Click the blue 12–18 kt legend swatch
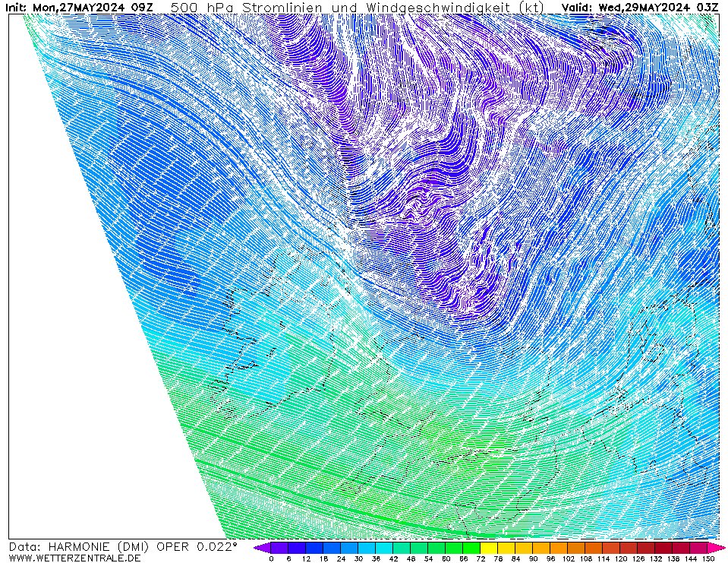Image resolution: width=728 pixels, height=563 pixels. click(x=314, y=548)
